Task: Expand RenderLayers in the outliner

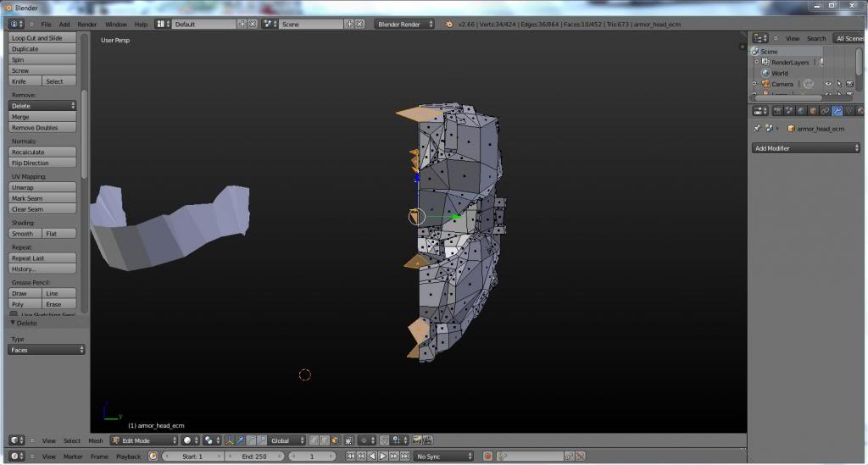Action: [757, 62]
